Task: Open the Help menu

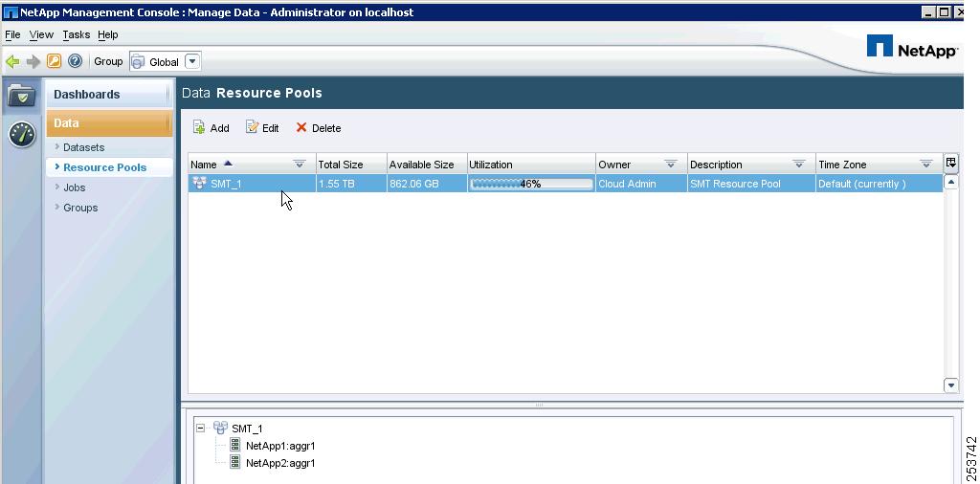Action: (108, 35)
